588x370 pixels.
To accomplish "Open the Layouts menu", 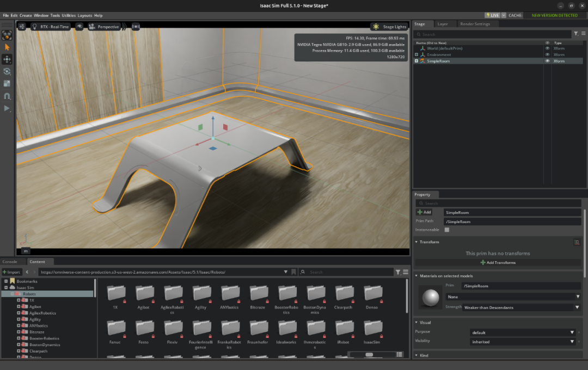I will click(x=85, y=15).
